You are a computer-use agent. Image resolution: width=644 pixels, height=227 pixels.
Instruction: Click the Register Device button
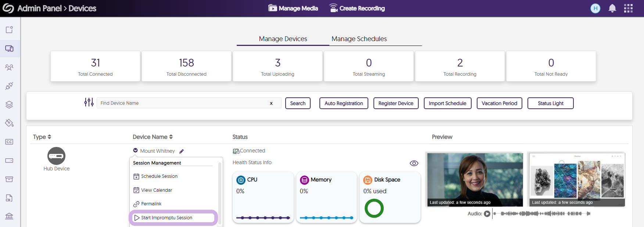396,103
